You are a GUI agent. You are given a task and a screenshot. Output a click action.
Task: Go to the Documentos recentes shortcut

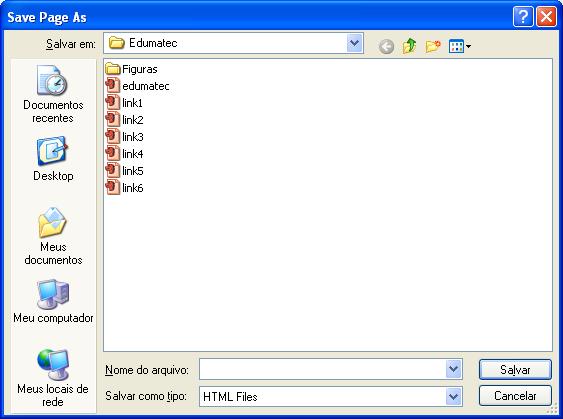pos(53,94)
